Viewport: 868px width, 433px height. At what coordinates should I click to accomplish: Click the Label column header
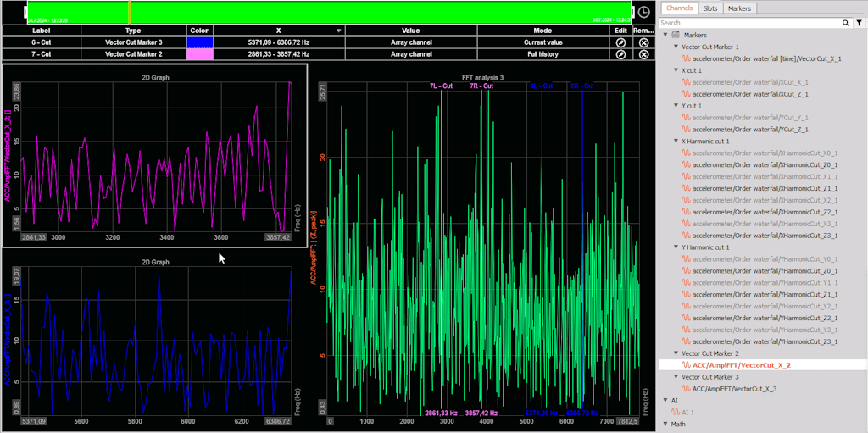[42, 31]
